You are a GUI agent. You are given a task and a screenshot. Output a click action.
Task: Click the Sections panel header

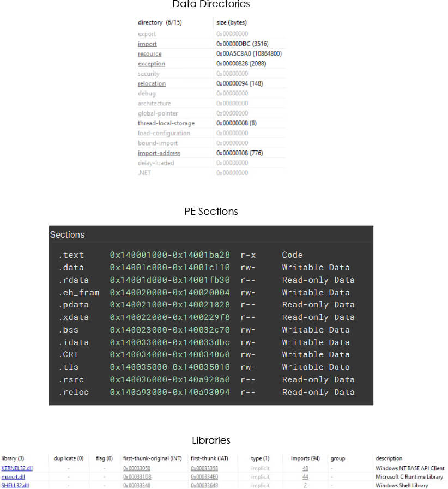coord(211,234)
